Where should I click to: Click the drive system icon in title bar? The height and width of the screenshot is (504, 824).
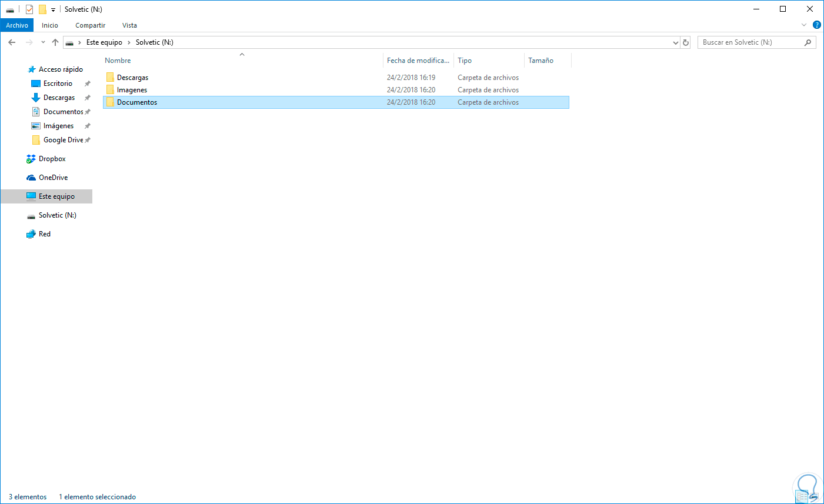tap(10, 9)
